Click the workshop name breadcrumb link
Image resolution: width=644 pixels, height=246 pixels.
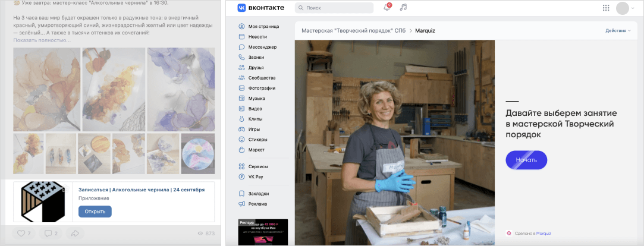coord(350,30)
